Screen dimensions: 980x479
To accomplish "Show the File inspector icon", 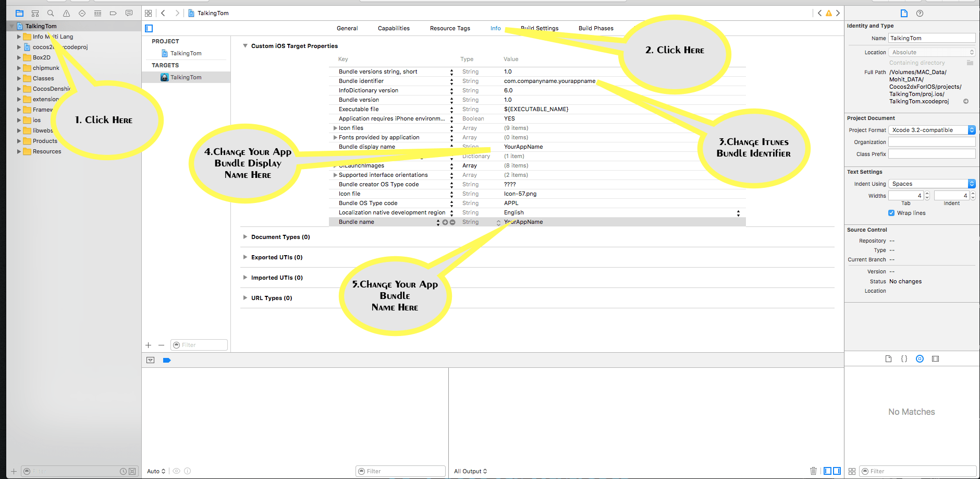I will (x=904, y=13).
